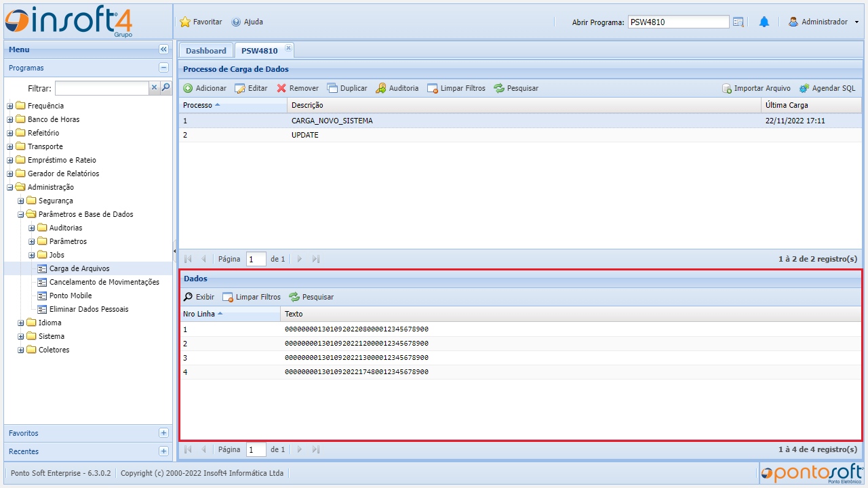Viewport: 868px width, 488px height.
Task: Click the Exibir magnifier in Dados panel
Action: pos(189,297)
